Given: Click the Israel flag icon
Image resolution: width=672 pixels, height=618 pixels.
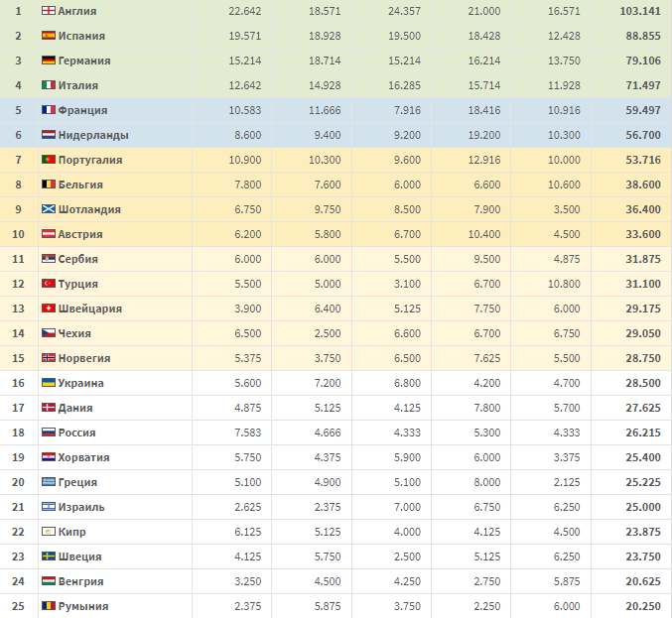Looking at the screenshot, I should pyautogui.click(x=49, y=507).
